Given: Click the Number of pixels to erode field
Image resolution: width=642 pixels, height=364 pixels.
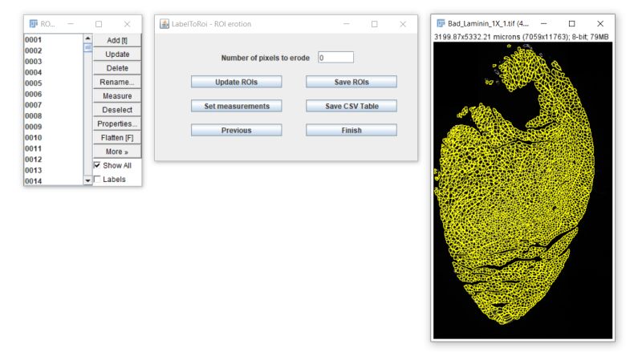Looking at the screenshot, I should 335,58.
